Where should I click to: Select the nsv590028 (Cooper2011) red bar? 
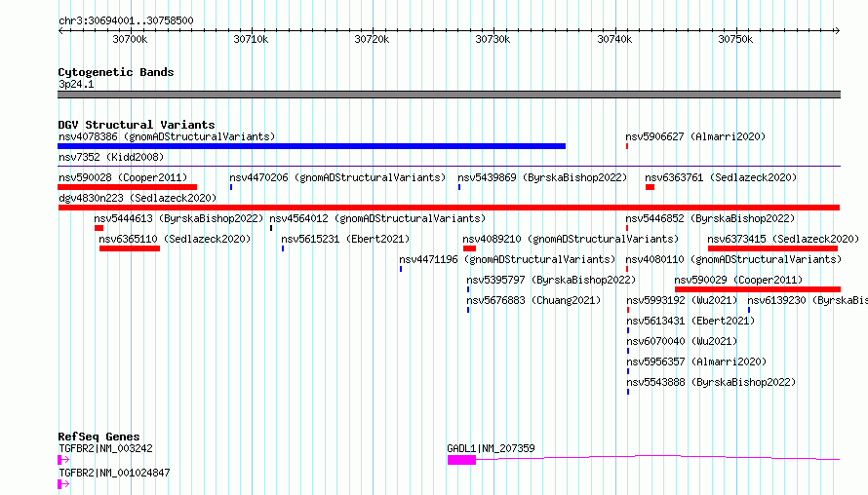click(128, 187)
